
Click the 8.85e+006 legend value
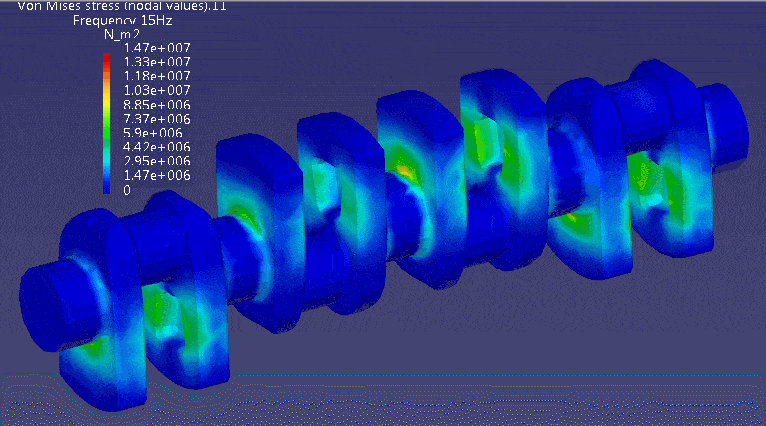pos(156,104)
